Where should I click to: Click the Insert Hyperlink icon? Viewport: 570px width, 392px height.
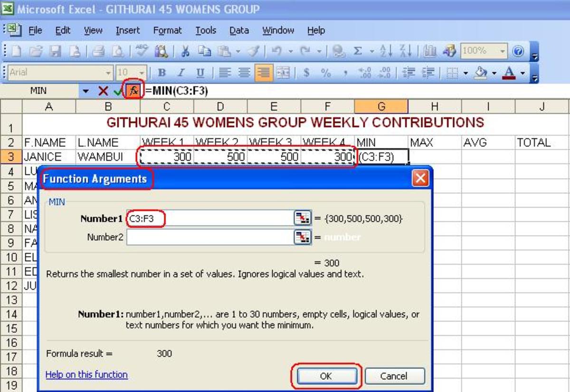(339, 51)
